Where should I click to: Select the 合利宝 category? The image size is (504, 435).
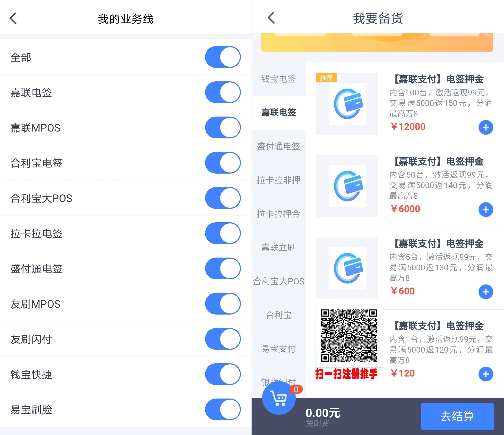tap(278, 315)
